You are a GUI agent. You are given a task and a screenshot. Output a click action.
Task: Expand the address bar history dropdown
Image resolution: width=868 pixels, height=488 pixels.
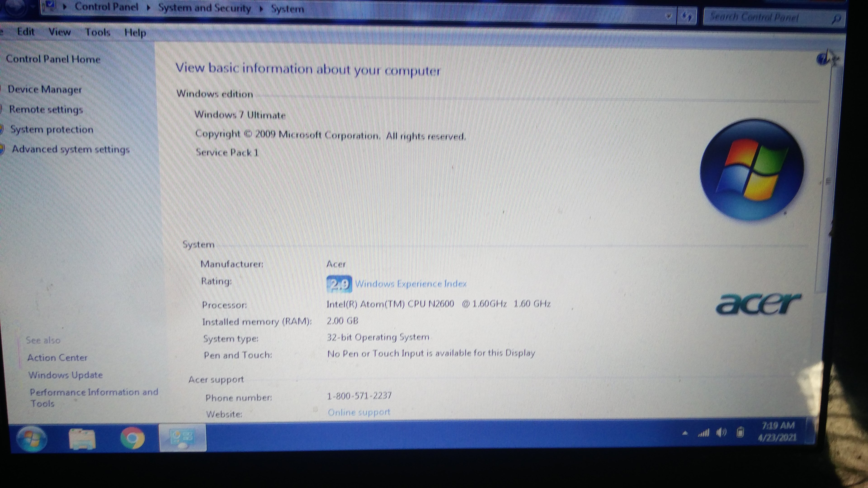tap(669, 16)
